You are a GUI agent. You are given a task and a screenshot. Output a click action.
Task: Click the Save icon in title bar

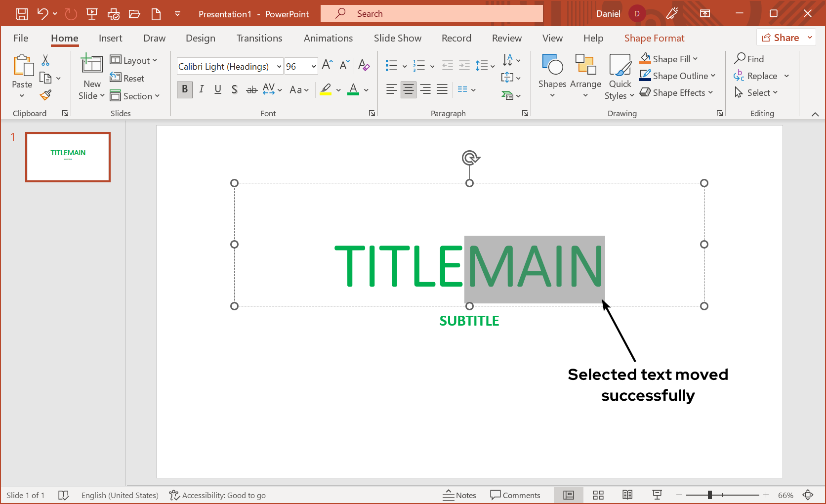(22, 14)
